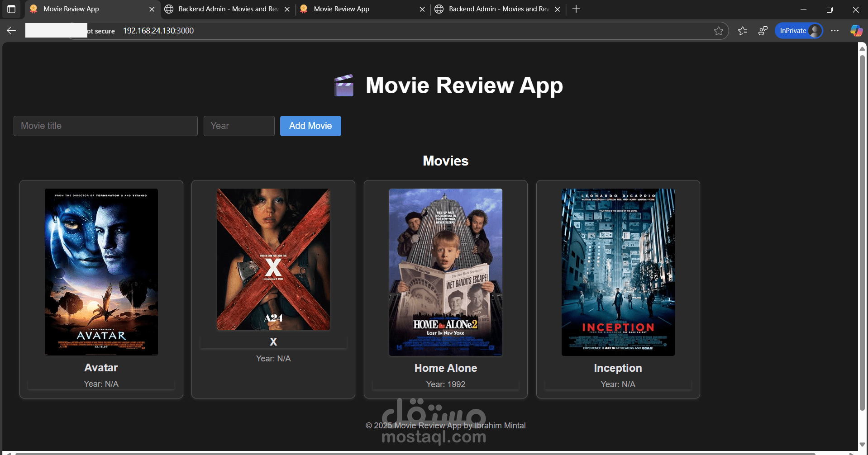
Task: Switch to the second Movie Review App tab
Action: tap(363, 9)
